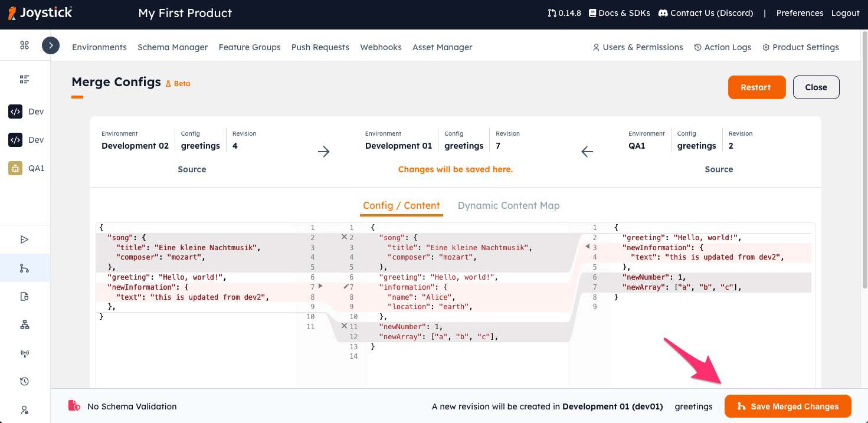Push QA1 change left with line 3 arrow

click(587, 247)
